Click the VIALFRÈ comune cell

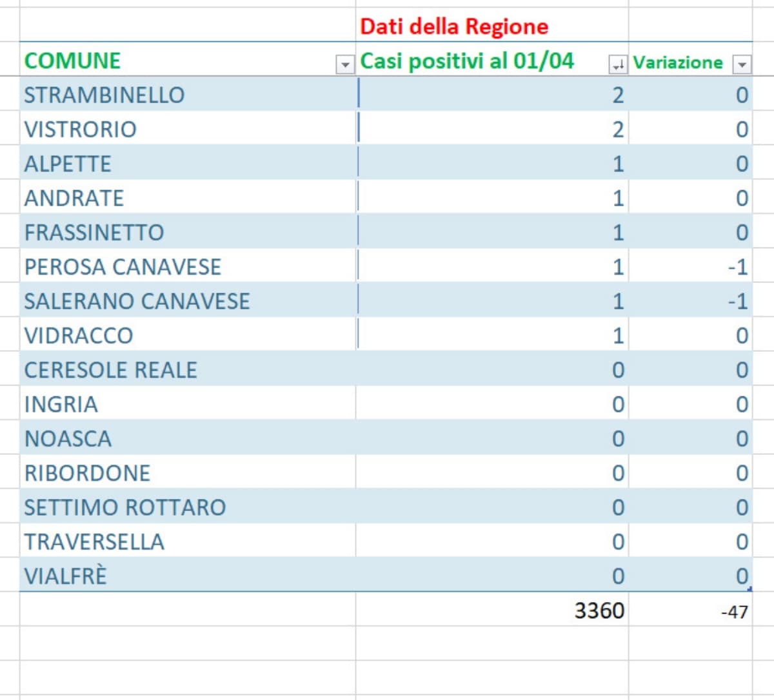point(66,576)
